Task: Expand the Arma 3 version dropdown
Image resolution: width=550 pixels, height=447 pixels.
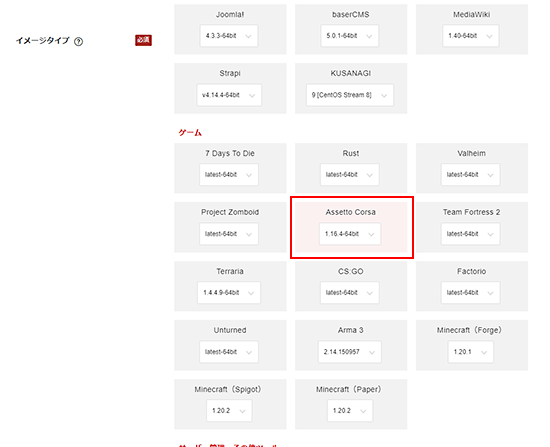Action: pos(349,352)
